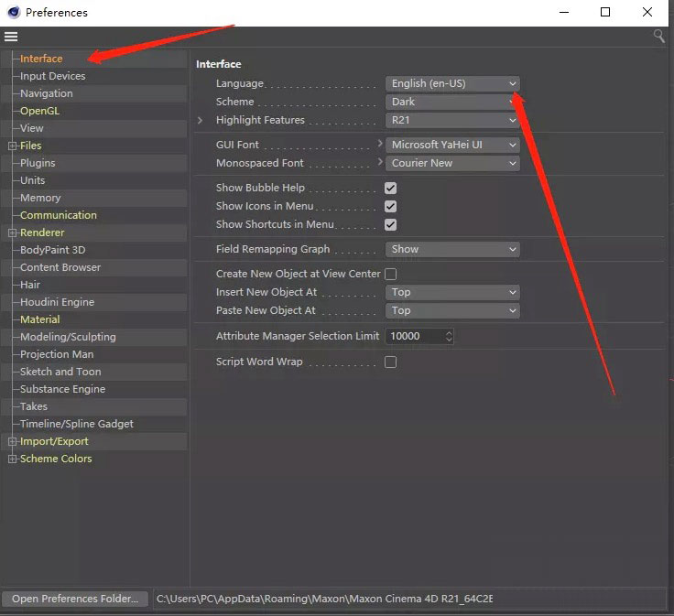
Task: Click Open Preferences Folder button
Action: tap(75, 599)
